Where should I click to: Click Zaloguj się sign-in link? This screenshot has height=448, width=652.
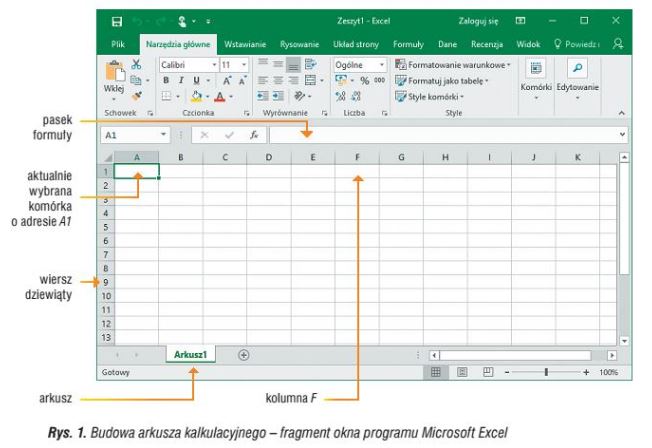[x=478, y=21]
